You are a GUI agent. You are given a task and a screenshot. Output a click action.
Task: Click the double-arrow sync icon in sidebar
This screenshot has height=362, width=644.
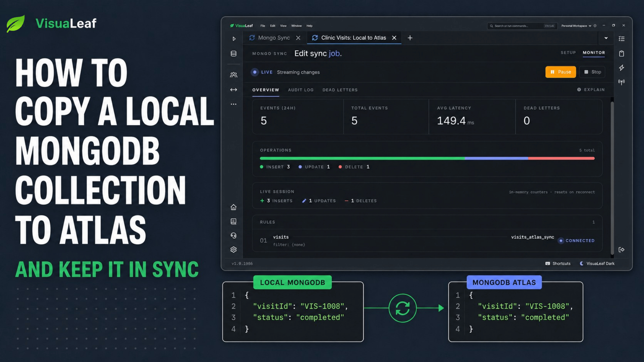pos(234,89)
